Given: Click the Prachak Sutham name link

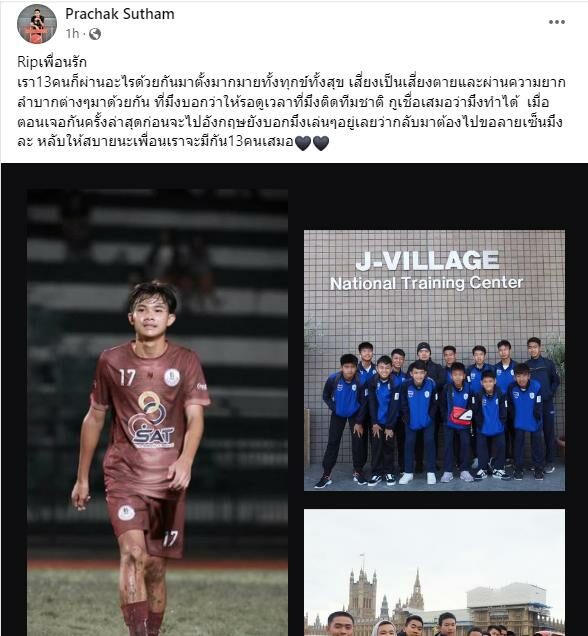Looking at the screenshot, I should (120, 14).
